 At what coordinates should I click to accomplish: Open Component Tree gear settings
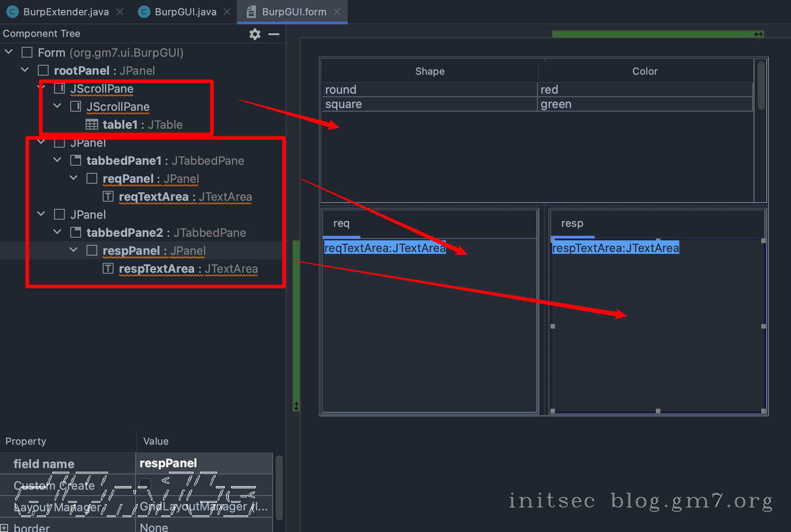coord(255,34)
